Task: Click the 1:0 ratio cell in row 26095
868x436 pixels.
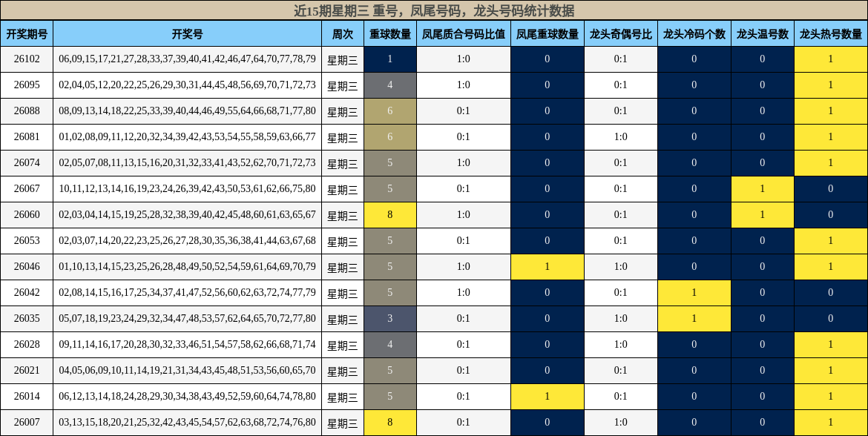Action: click(464, 85)
